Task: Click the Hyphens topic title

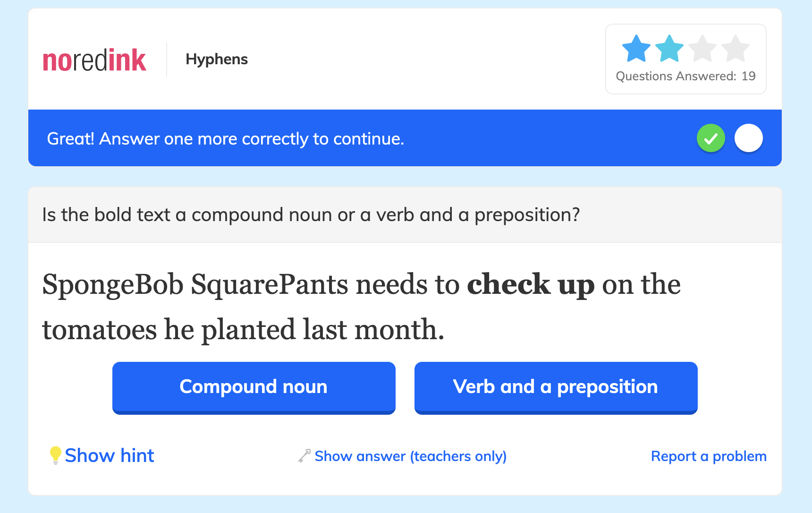Action: tap(217, 60)
